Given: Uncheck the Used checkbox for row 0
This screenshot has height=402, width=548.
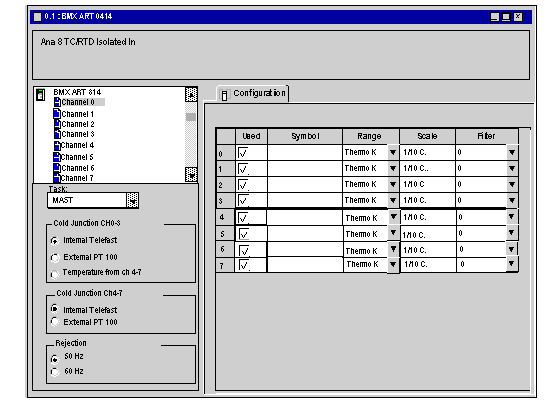Looking at the screenshot, I should point(243,153).
